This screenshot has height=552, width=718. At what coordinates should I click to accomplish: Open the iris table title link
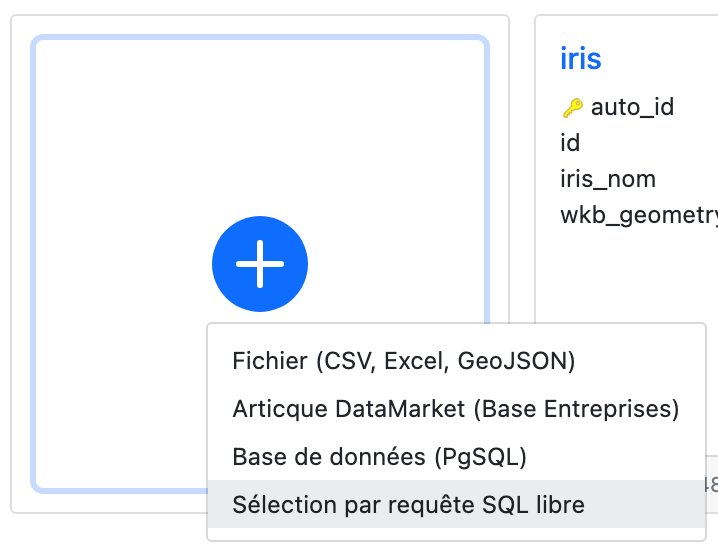point(581,58)
